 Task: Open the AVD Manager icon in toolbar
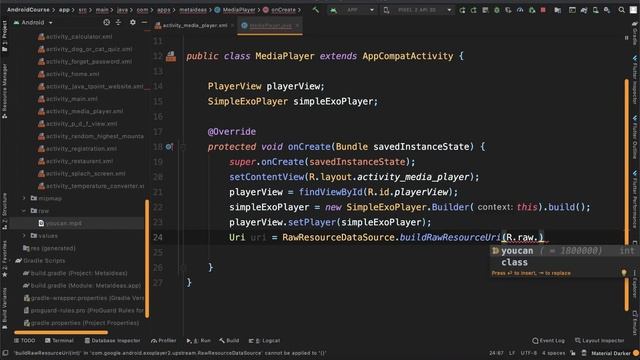tap(596, 10)
